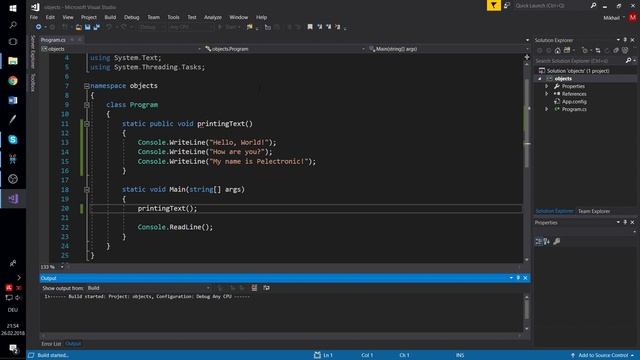Collapse the namespace objects code block
The height and width of the screenshot is (360, 640).
click(x=87, y=86)
